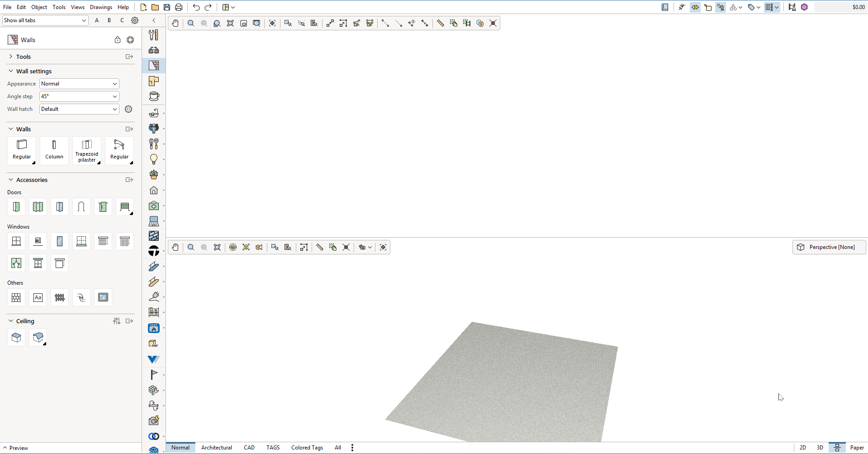The width and height of the screenshot is (868, 454).
Task: Click the Redo arrow
Action: click(x=208, y=7)
